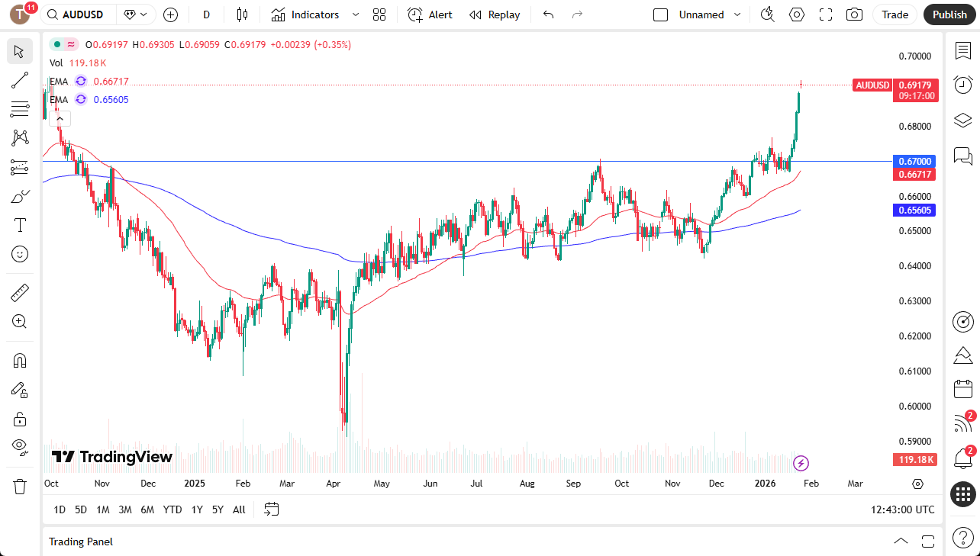
Task: Click the 0.67000 horizontal line price label
Action: 914,162
